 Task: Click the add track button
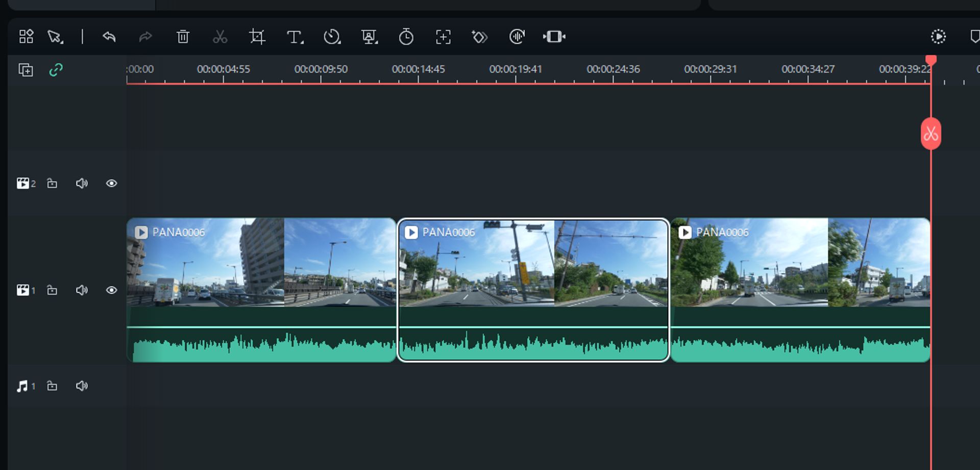click(x=26, y=70)
